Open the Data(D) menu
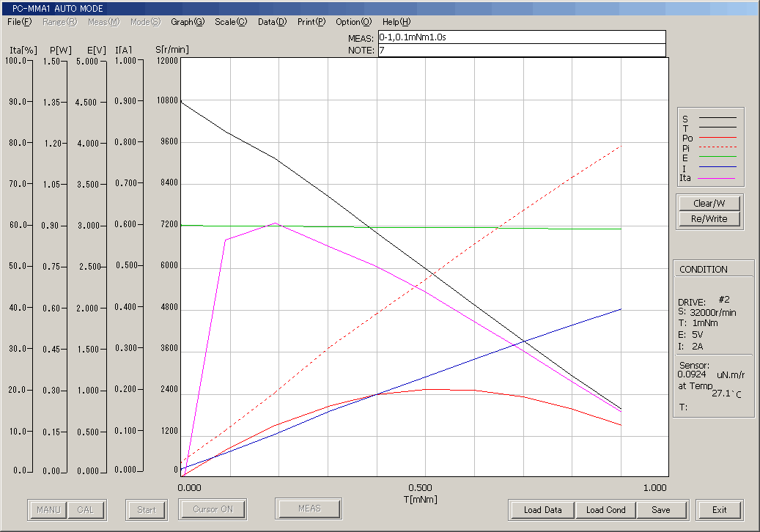The image size is (760, 532). [273, 22]
